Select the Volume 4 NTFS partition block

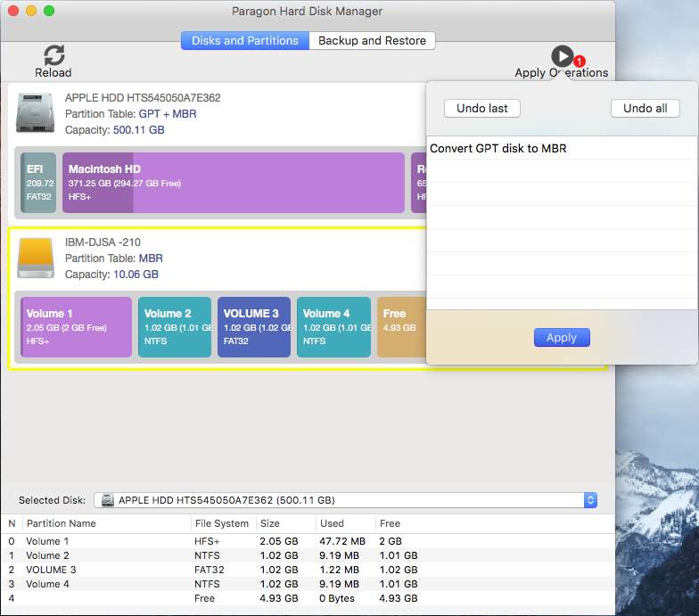coord(333,327)
